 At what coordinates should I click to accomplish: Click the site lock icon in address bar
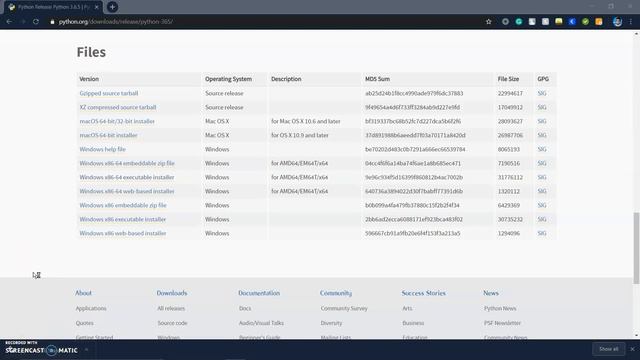(52, 22)
